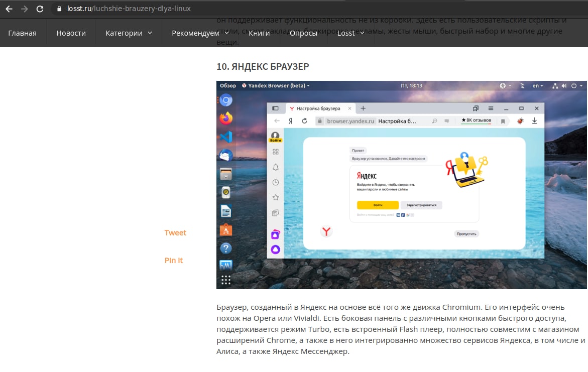Screen dimensions: 588x372
Task: Open the Главная menu item
Action: 23,33
